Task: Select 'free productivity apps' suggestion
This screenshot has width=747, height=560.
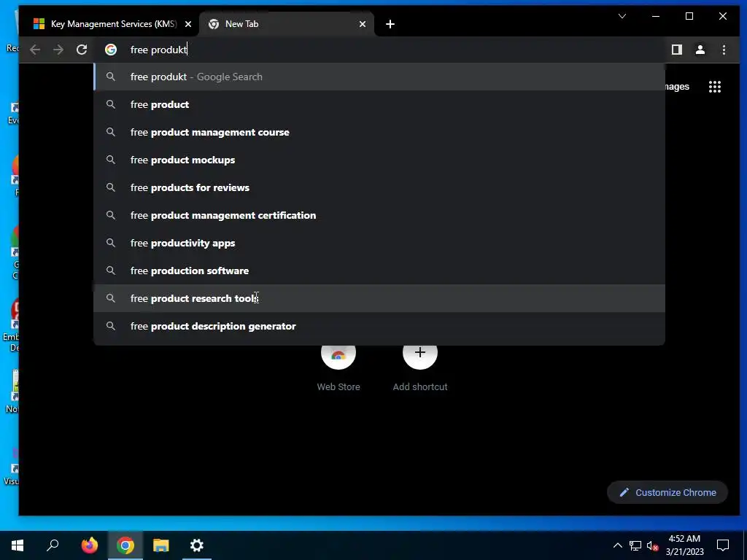Action: tap(379, 243)
